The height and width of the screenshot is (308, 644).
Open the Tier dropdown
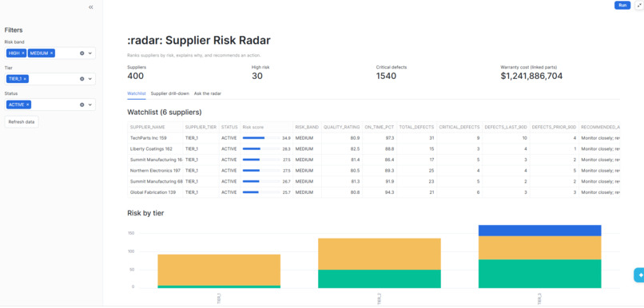90,79
